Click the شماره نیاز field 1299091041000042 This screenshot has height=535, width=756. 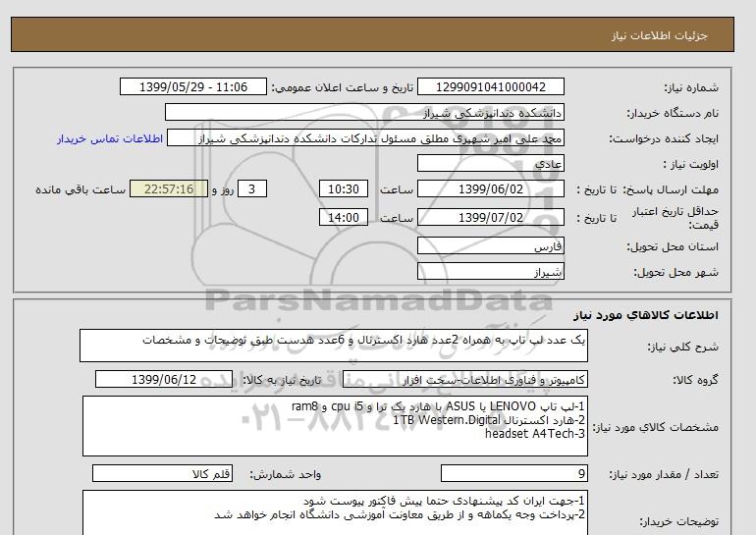490,86
